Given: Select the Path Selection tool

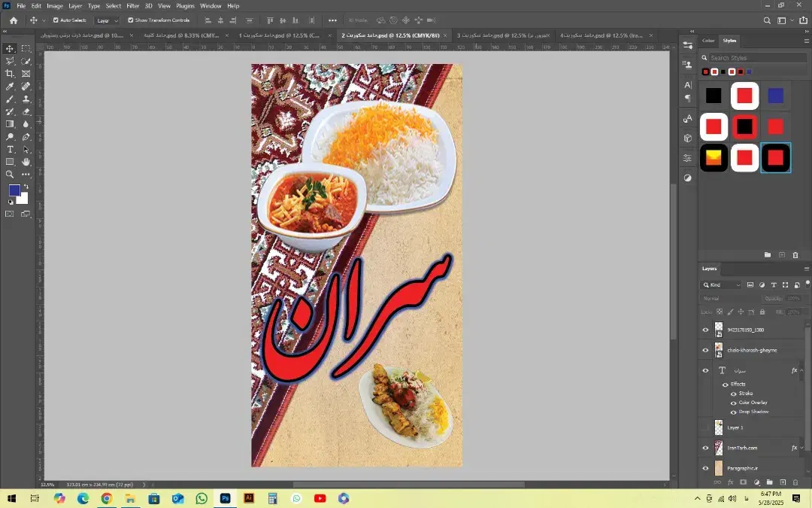Looking at the screenshot, I should point(26,149).
